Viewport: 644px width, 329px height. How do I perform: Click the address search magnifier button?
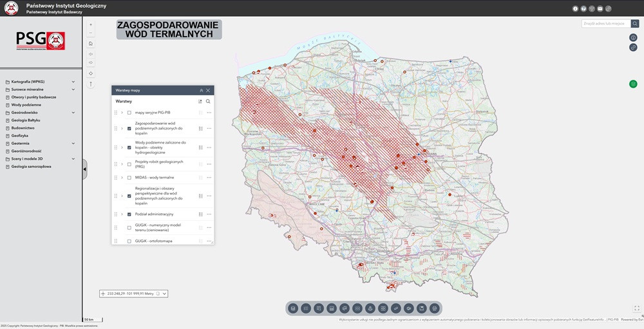coord(635,23)
